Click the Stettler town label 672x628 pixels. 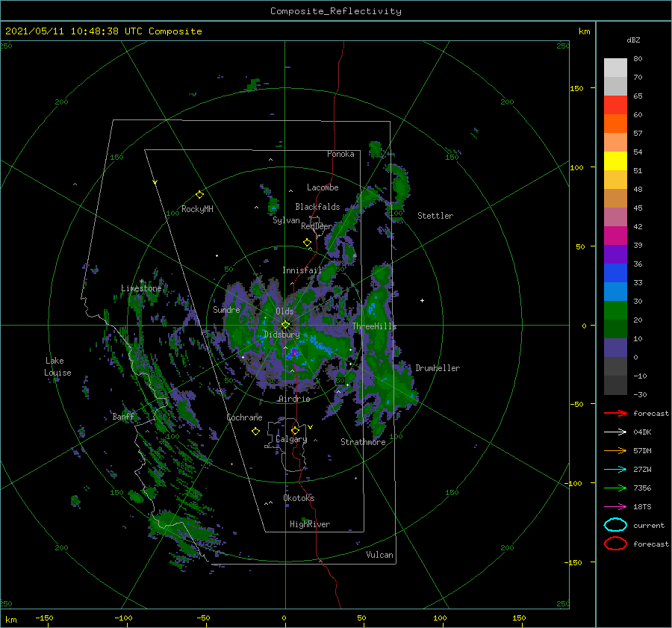click(x=435, y=216)
